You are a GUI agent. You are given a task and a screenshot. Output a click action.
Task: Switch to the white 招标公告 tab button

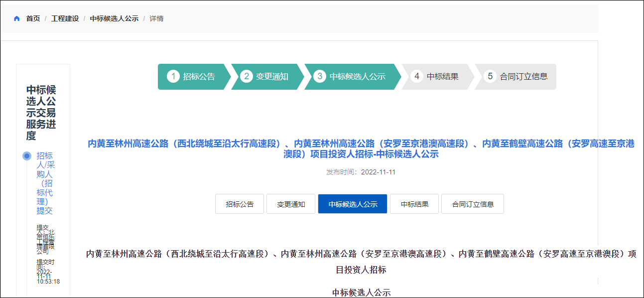(240, 204)
